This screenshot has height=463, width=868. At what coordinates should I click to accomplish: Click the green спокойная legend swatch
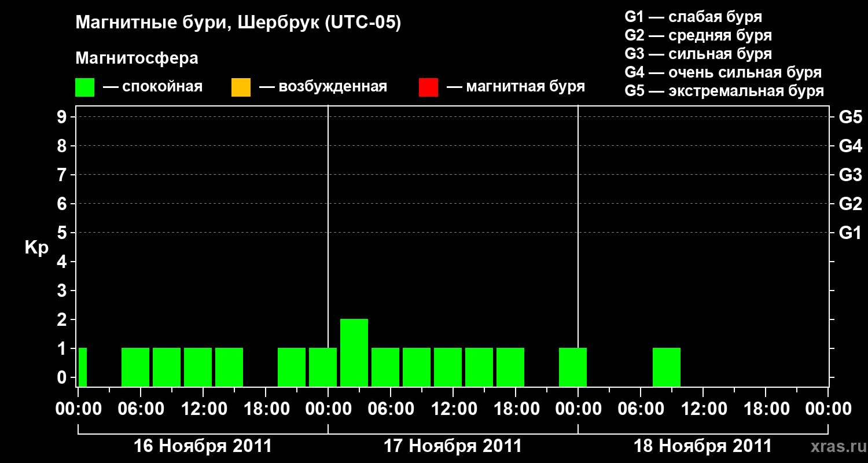point(85,87)
